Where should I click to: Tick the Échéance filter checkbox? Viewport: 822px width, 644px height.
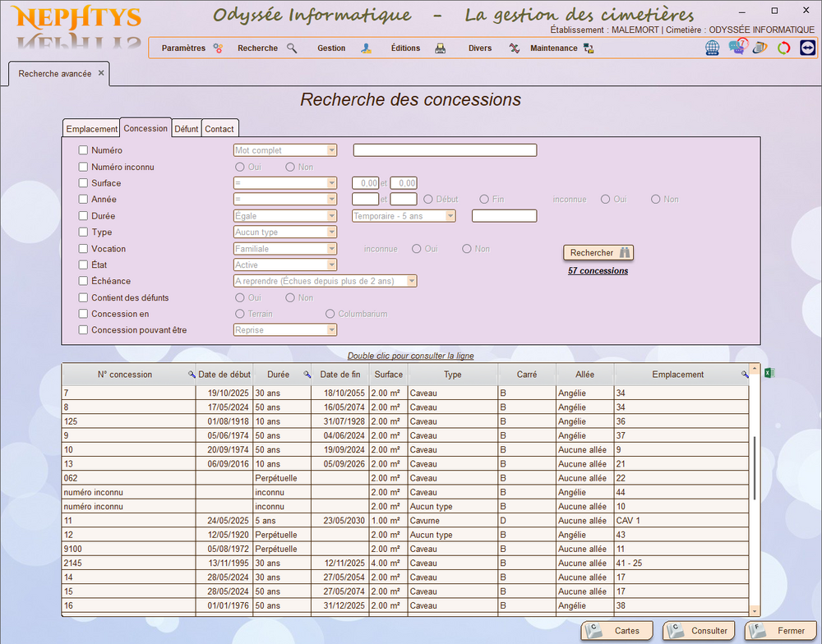[83, 281]
